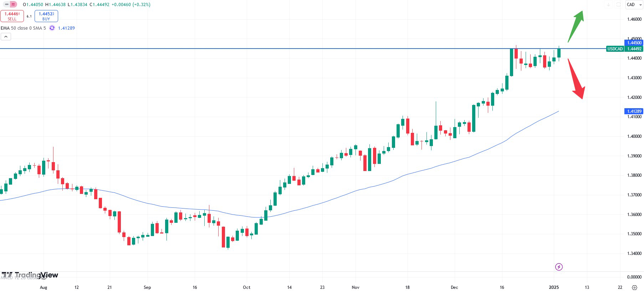Select the green upward arrow drawing
The image size is (644, 291).
[x=576, y=26]
